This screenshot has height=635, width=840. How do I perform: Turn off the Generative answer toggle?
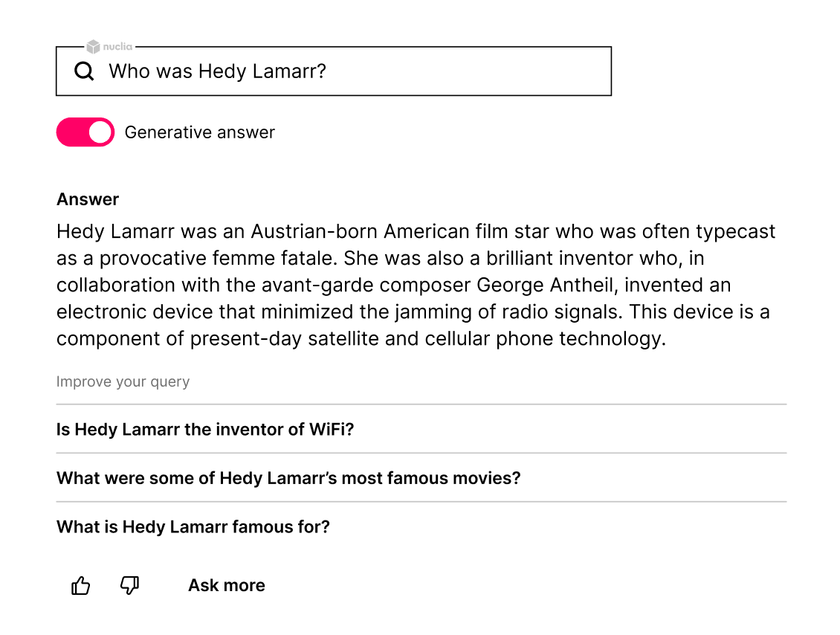tap(85, 132)
